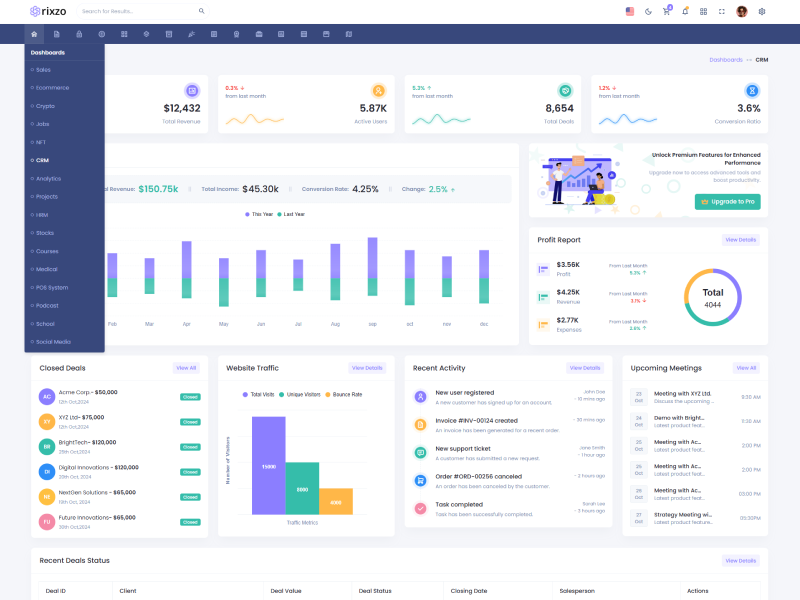Click the search magnifier icon

click(x=201, y=11)
